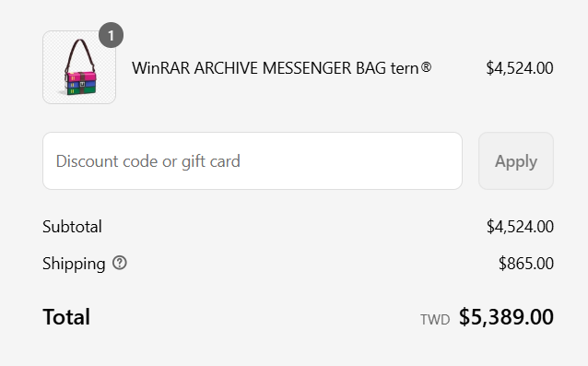Click the Subtotal label
Image resolution: width=588 pixels, height=366 pixels.
(72, 227)
